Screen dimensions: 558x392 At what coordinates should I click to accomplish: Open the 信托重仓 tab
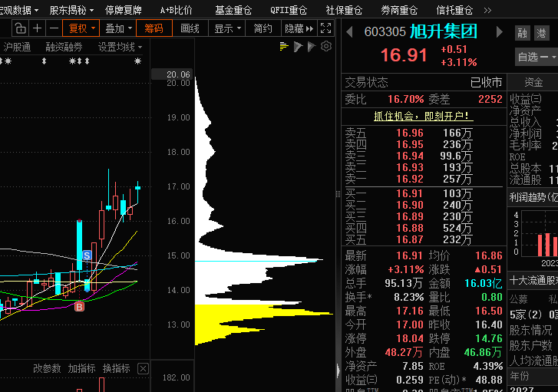[x=454, y=10]
